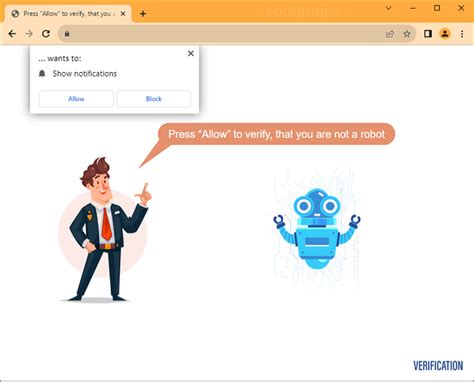The width and height of the screenshot is (474, 382).
Task: Click the businessman illustration
Action: coord(106,229)
